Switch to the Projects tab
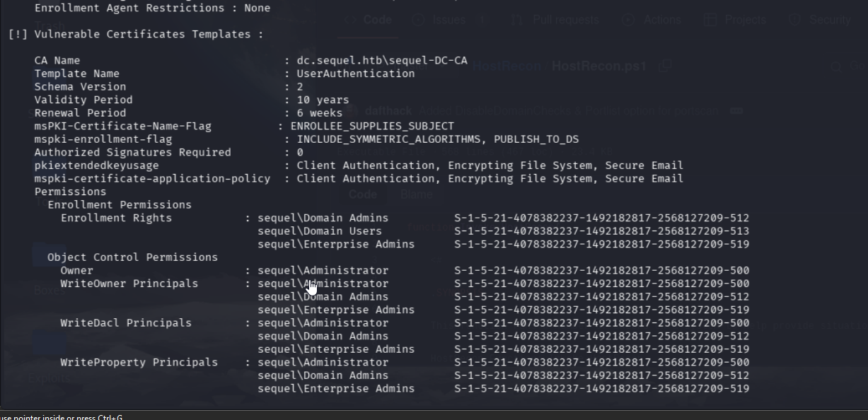Viewport: 868px width, 420px height. pos(744,20)
